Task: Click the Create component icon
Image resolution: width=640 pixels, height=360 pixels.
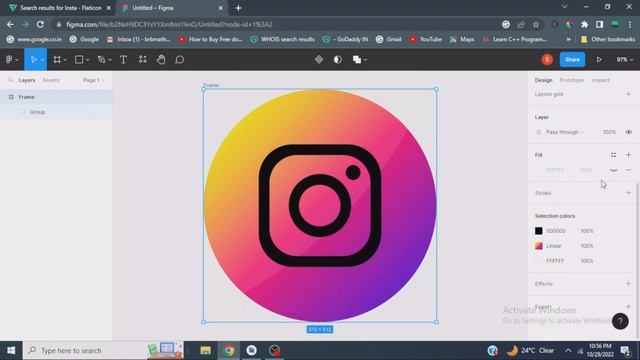Action: 319,60
